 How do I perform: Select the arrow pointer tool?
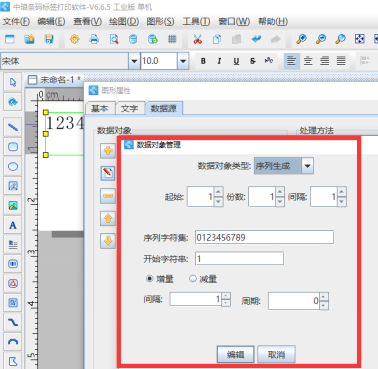[13, 82]
